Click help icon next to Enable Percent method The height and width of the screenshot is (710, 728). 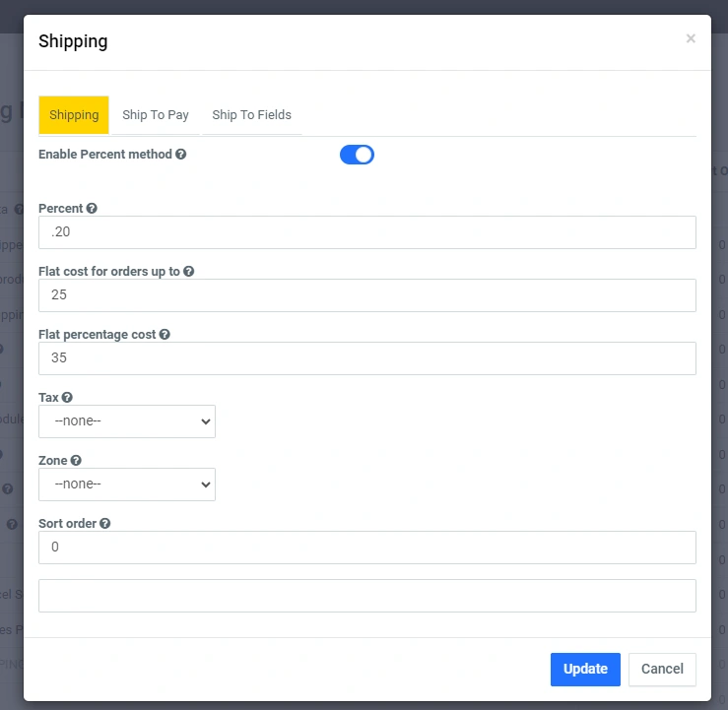point(181,155)
